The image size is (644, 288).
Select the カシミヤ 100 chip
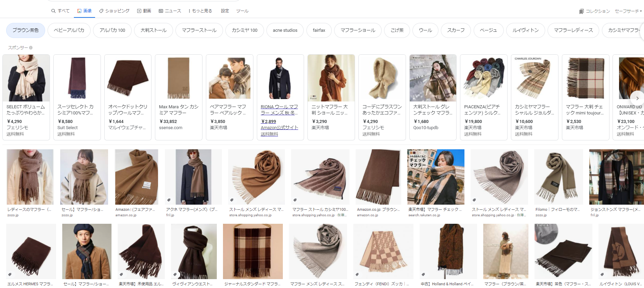click(245, 30)
